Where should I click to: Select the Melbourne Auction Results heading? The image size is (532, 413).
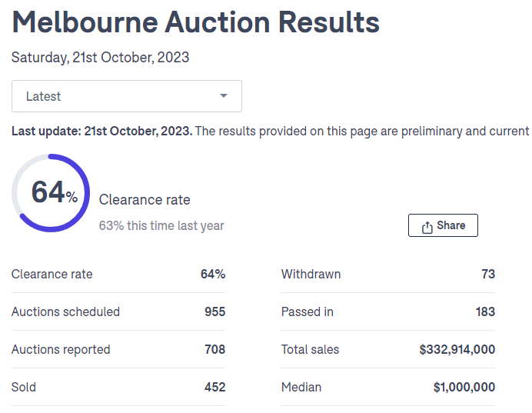coord(196,22)
